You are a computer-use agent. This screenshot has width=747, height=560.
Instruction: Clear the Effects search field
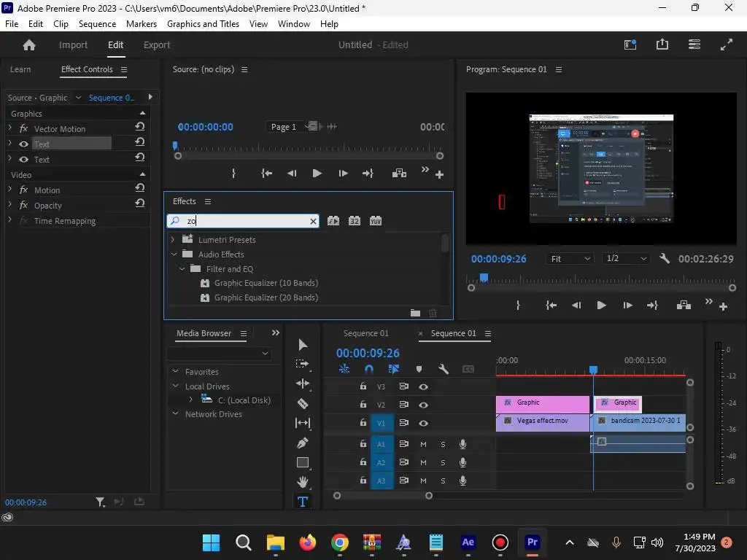(x=313, y=221)
